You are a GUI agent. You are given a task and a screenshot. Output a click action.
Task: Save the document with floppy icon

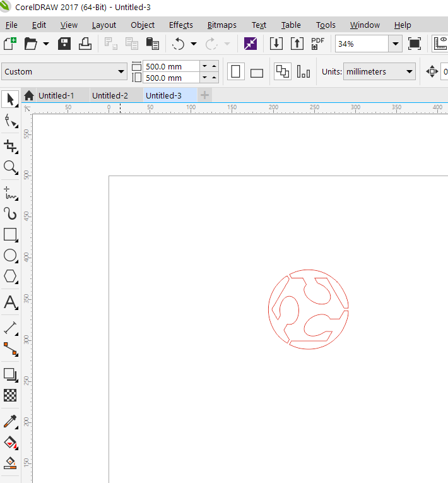pos(64,44)
